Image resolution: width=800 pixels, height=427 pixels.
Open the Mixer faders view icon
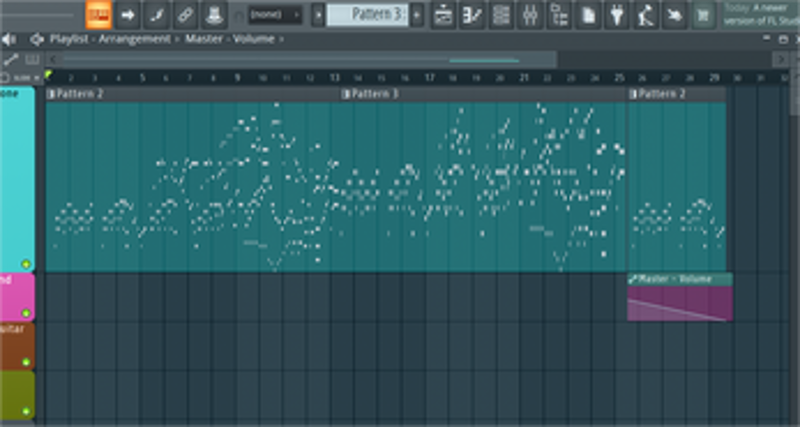(x=530, y=15)
